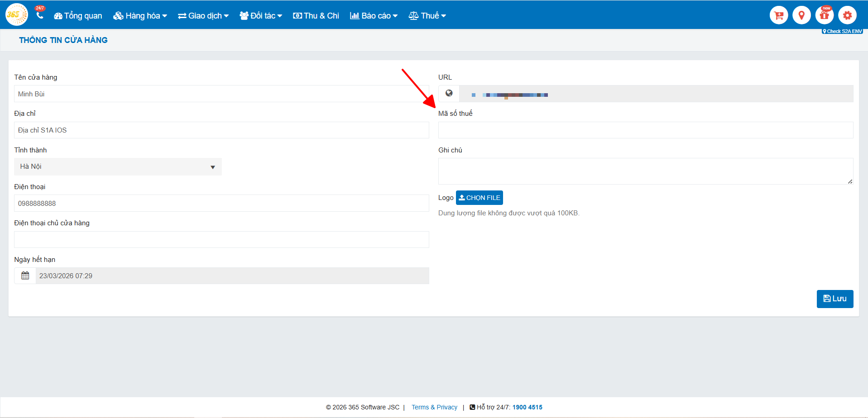Viewport: 868px width, 418px height.
Task: Open the settings gear icon
Action: point(847,15)
